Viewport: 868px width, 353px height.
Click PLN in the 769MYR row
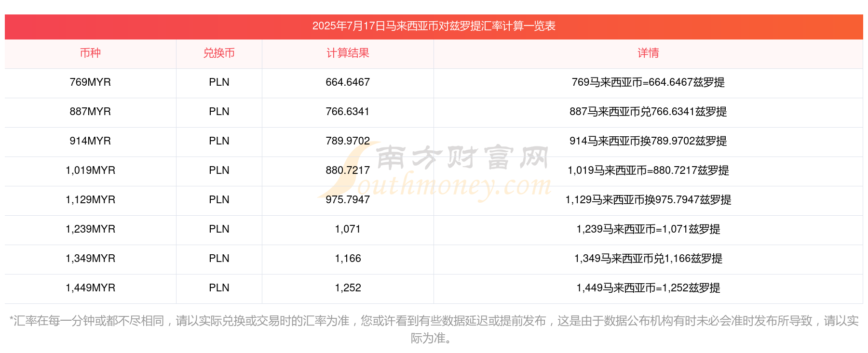pos(219,82)
